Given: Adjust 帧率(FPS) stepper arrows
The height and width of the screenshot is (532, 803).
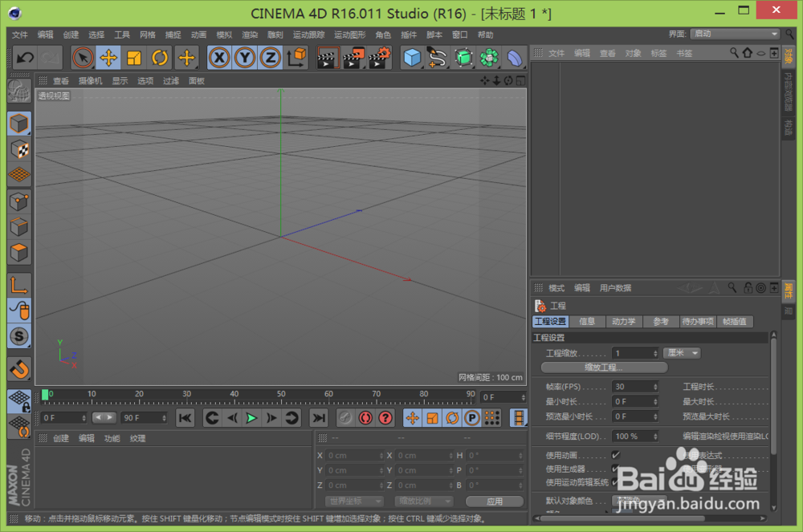Looking at the screenshot, I should tap(655, 387).
